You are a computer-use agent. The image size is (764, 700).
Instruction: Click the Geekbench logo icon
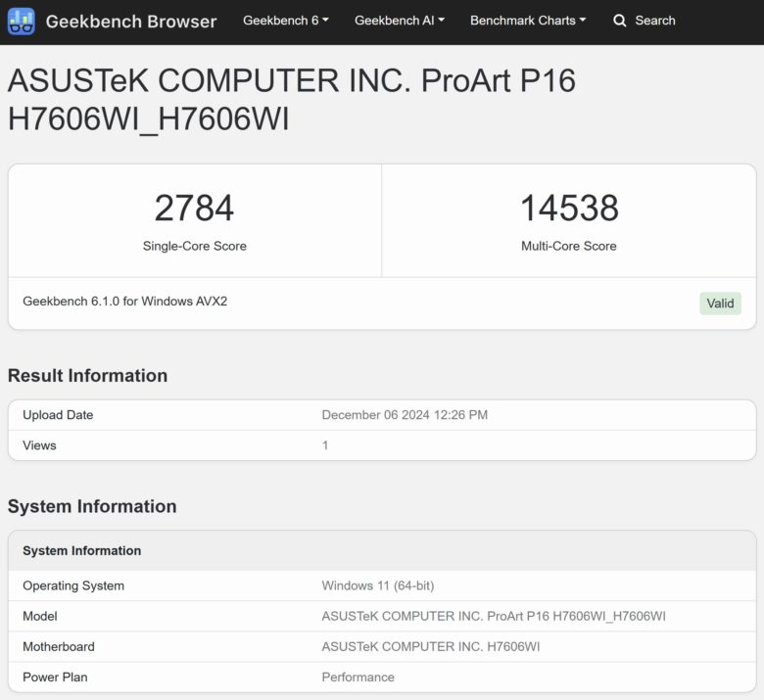(x=22, y=22)
